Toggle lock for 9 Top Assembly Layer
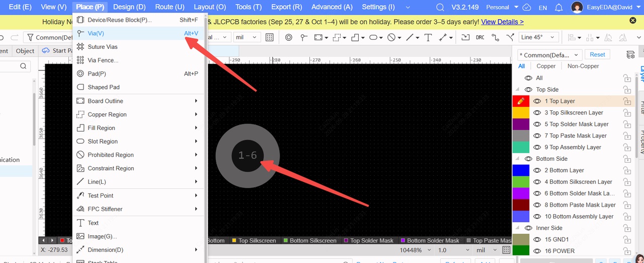This screenshot has height=263, width=644. (627, 147)
